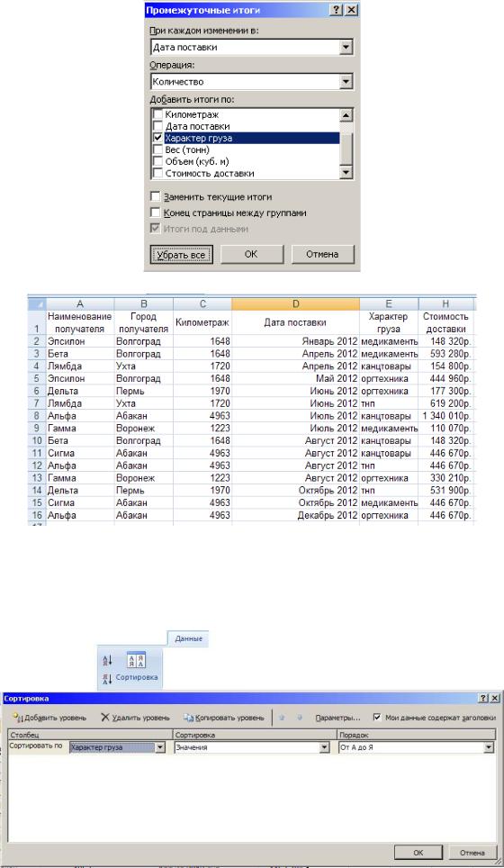Image resolution: width=504 pixels, height=868 pixels.
Task: Click the Дата поставки header cell
Action: (295, 322)
